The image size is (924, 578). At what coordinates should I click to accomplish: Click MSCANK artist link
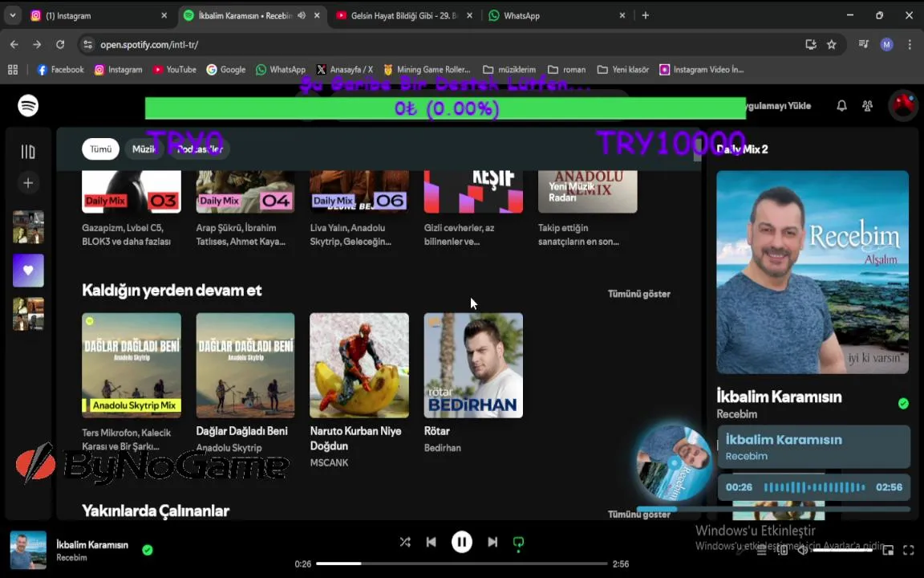[329, 463]
